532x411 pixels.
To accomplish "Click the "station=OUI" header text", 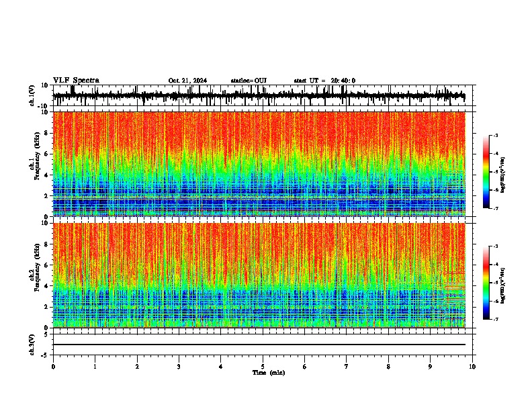I will tap(249, 81).
